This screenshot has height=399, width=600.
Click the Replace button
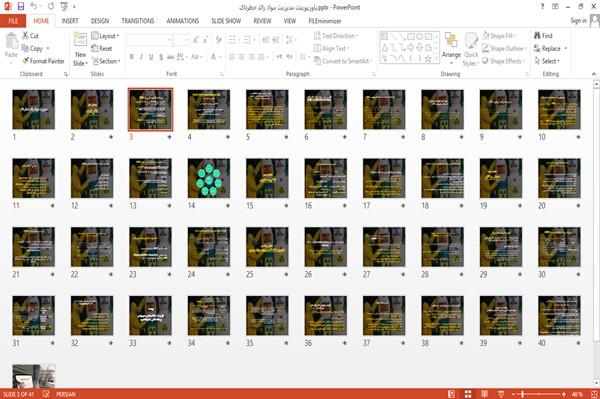[550, 49]
